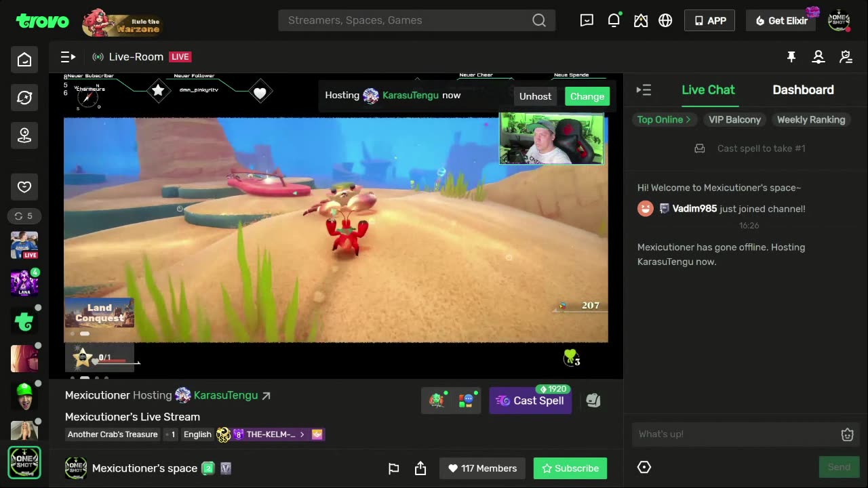Screen dimensions: 868x488
Task: Open the members list person icon
Action: [x=818, y=57]
